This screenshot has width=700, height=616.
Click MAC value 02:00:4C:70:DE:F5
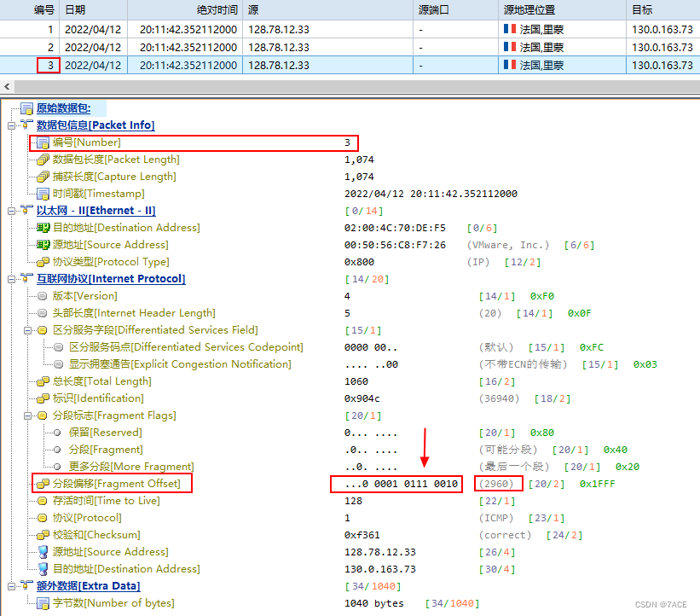395,228
